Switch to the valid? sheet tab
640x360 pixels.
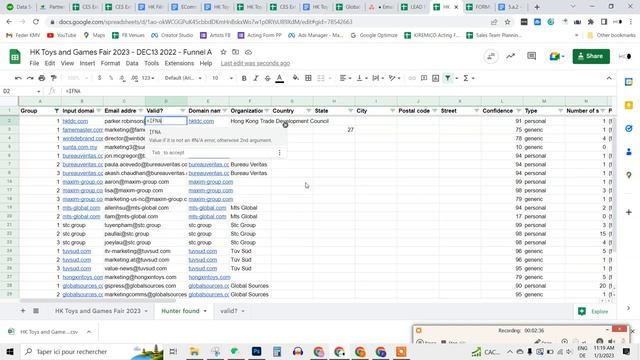[228, 311]
